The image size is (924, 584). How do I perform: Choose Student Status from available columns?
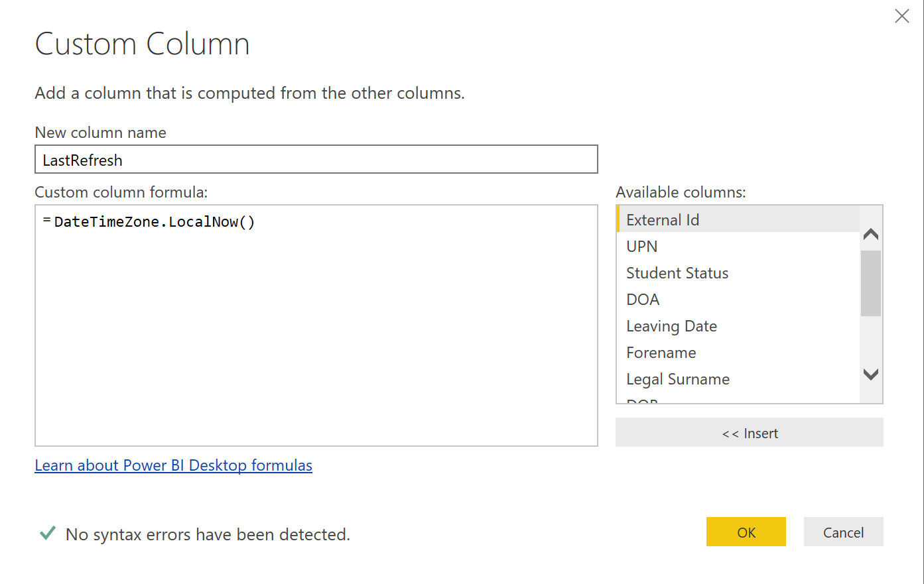677,273
